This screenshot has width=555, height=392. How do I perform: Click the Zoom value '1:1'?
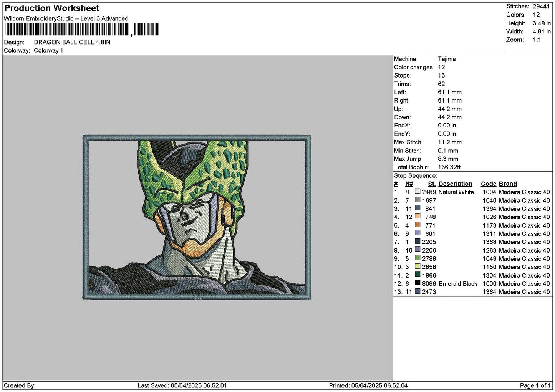point(537,40)
